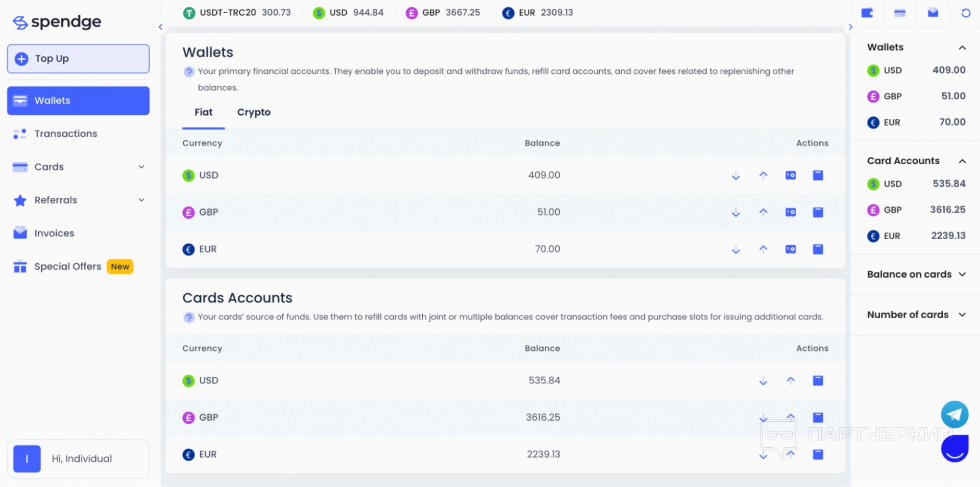Click the wallet icon in top-right toolbar

pyautogui.click(x=867, y=13)
